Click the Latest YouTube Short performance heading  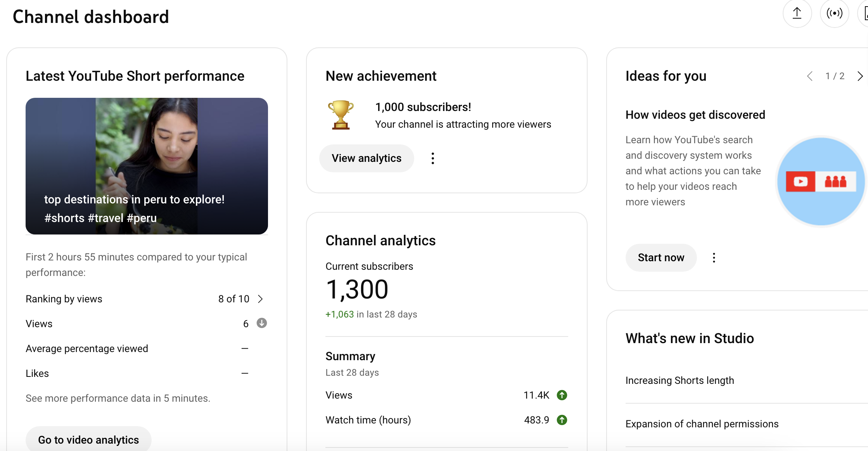135,76
